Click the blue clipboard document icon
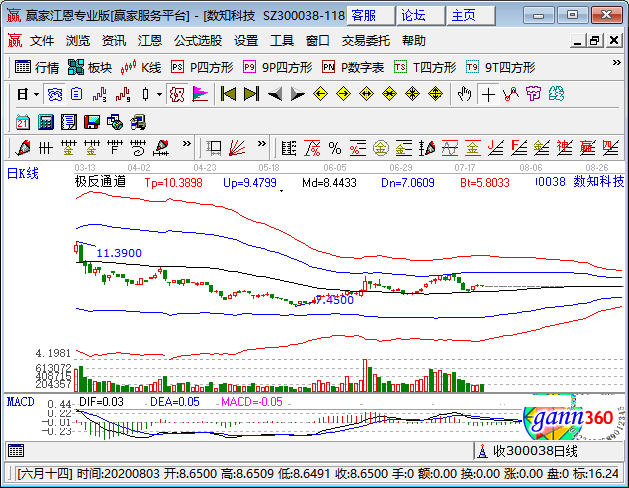Screen dimensions: 629x488 [x=76, y=95]
